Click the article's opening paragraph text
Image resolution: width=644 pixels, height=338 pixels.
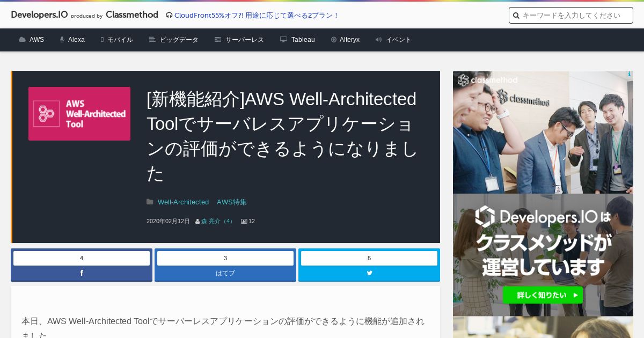pyautogui.click(x=223, y=328)
